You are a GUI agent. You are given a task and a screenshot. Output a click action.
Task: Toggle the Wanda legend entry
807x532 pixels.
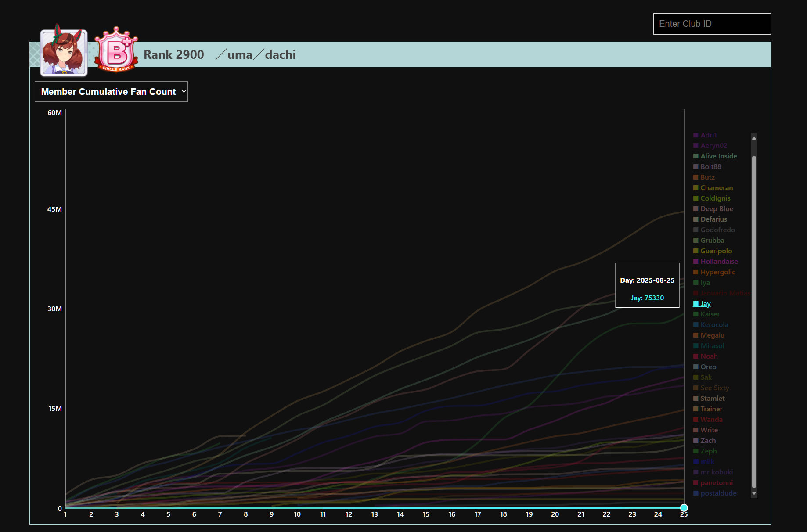point(708,420)
